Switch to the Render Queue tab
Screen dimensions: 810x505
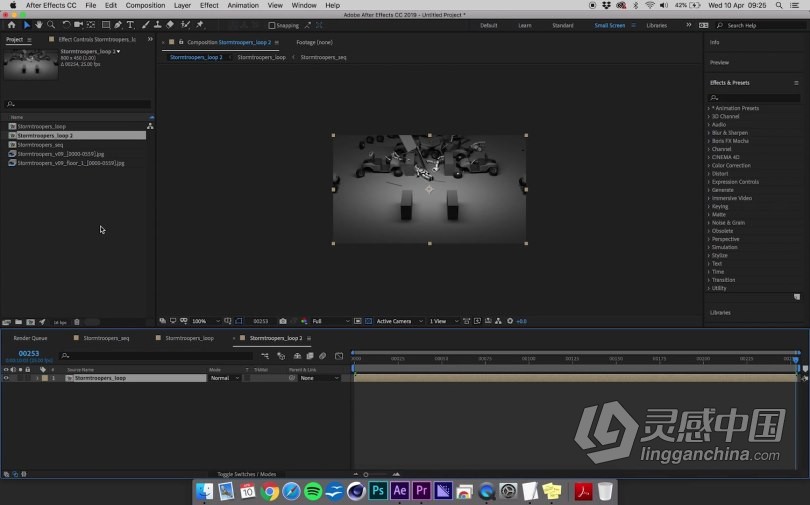[x=30, y=338]
